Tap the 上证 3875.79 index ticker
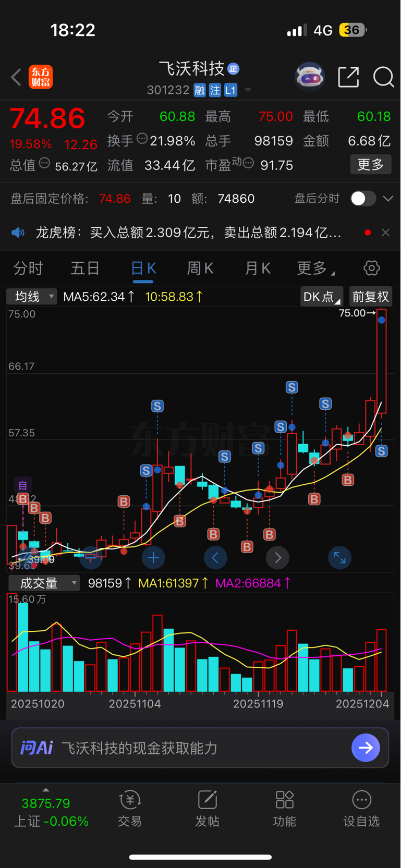 tap(51, 812)
